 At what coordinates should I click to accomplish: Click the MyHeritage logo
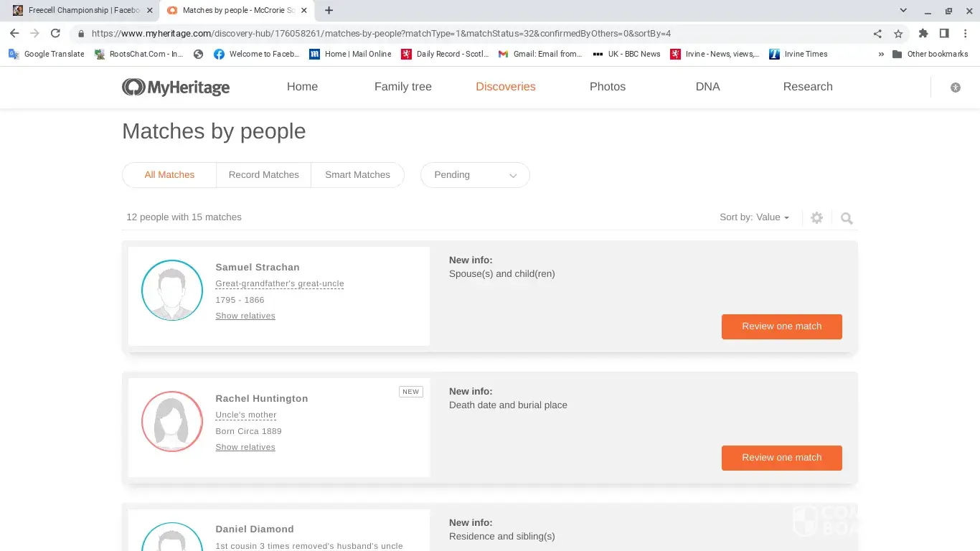(x=176, y=87)
